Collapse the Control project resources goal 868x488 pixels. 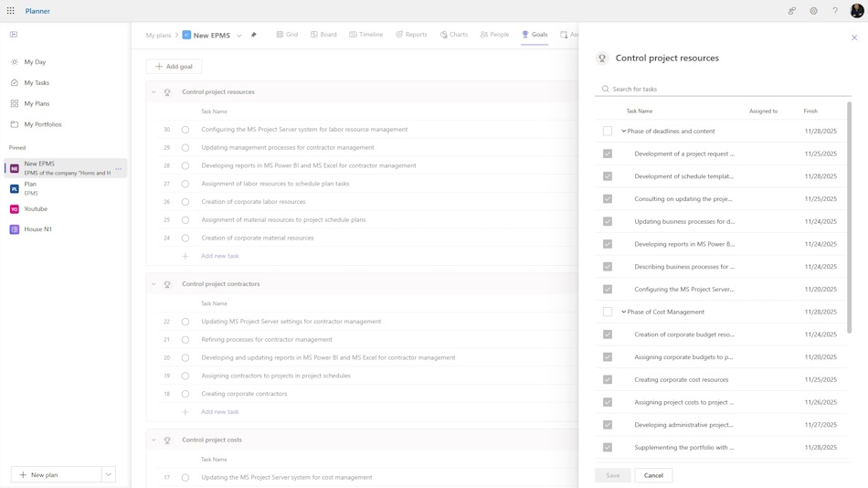point(153,92)
